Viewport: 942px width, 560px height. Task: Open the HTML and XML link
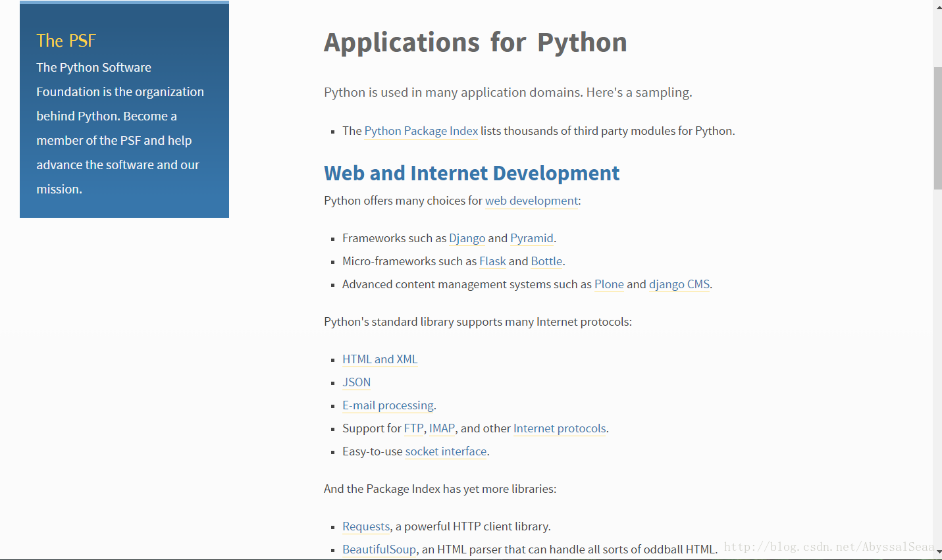[x=380, y=359]
